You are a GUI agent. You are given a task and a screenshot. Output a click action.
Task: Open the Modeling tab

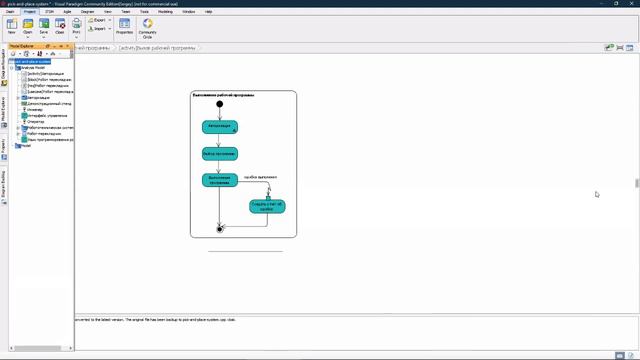click(x=165, y=12)
